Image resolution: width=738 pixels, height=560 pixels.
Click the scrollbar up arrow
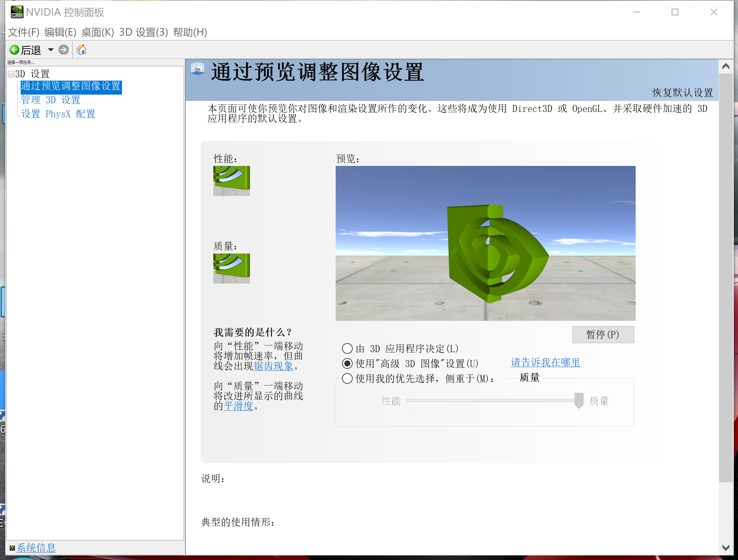pos(726,66)
